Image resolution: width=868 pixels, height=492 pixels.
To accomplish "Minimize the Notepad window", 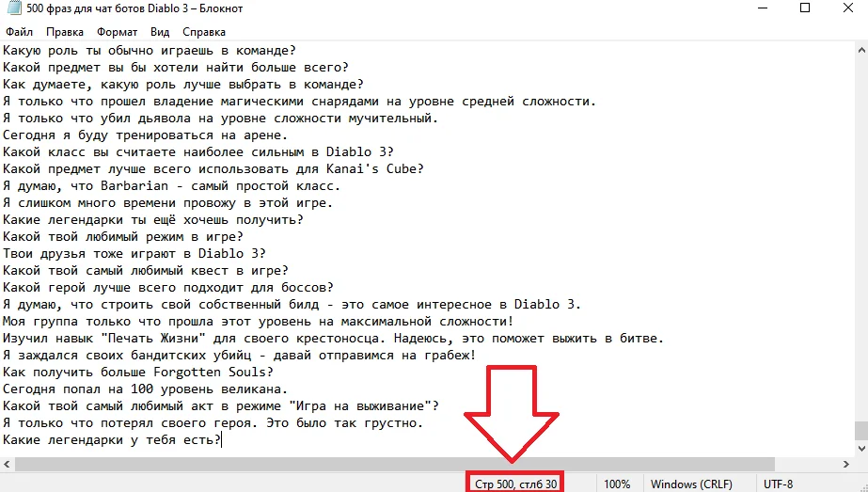I will (763, 8).
